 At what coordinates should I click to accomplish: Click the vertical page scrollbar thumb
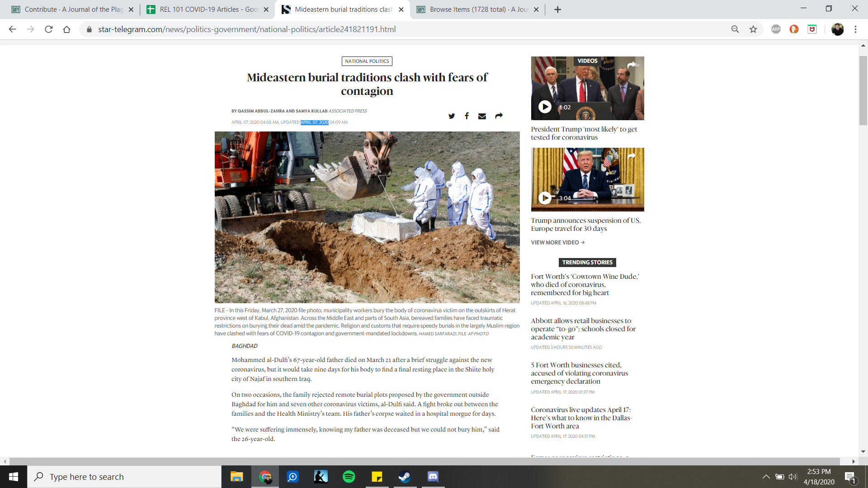click(863, 90)
